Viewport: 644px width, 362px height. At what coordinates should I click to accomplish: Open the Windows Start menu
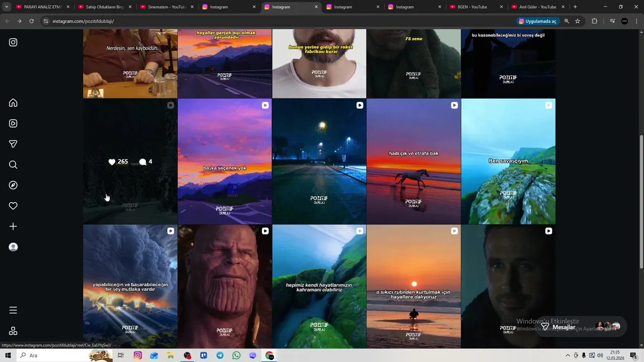click(x=8, y=355)
